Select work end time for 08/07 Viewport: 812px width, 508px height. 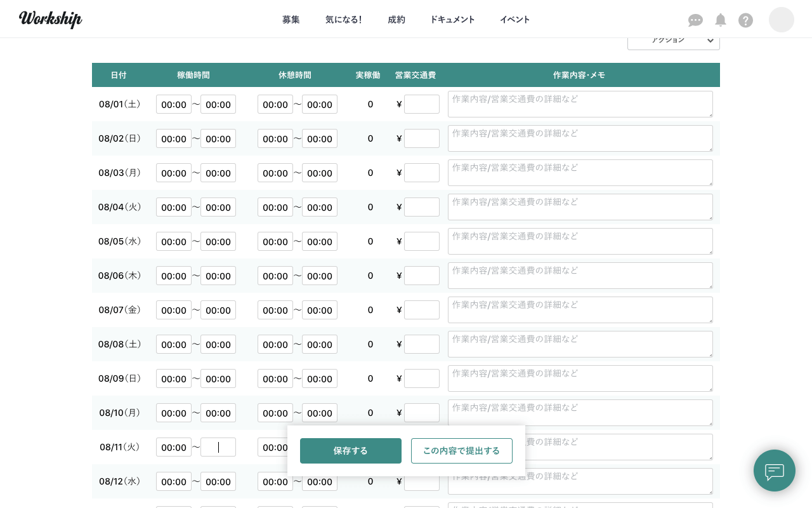point(218,310)
